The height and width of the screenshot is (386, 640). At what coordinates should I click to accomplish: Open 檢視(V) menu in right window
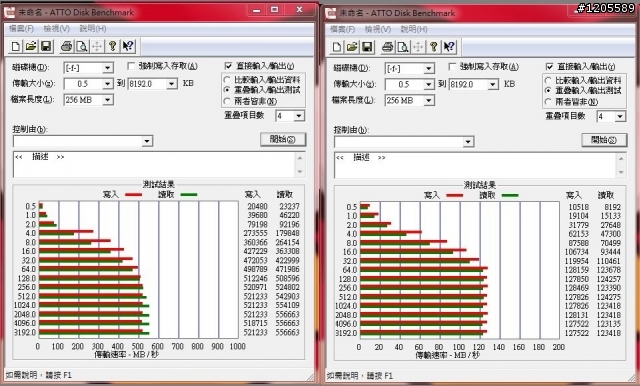[378, 29]
